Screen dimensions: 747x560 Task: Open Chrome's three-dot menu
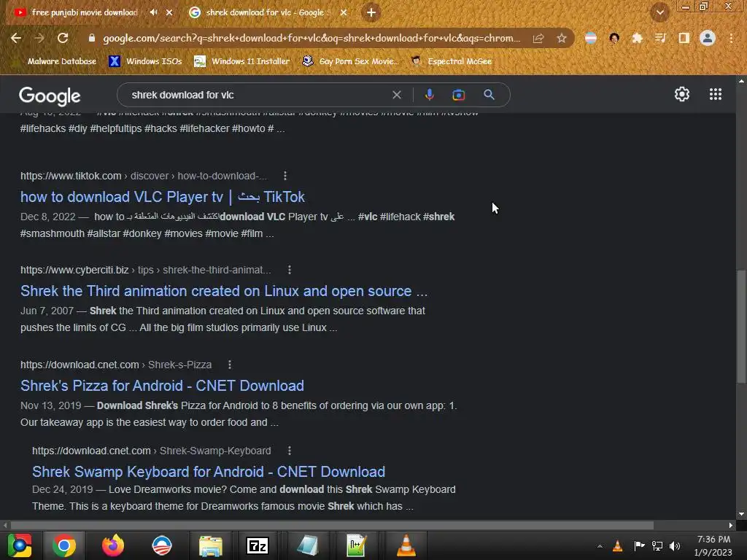(x=731, y=38)
